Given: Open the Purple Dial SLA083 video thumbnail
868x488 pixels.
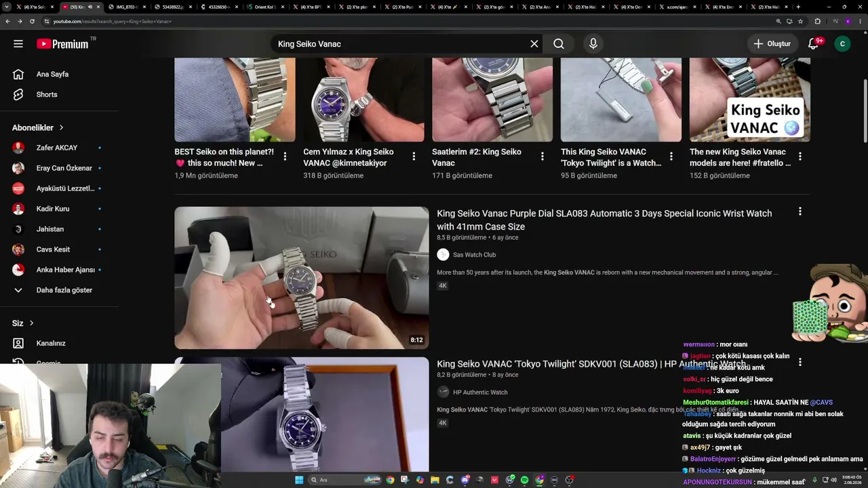Looking at the screenshot, I should 302,278.
